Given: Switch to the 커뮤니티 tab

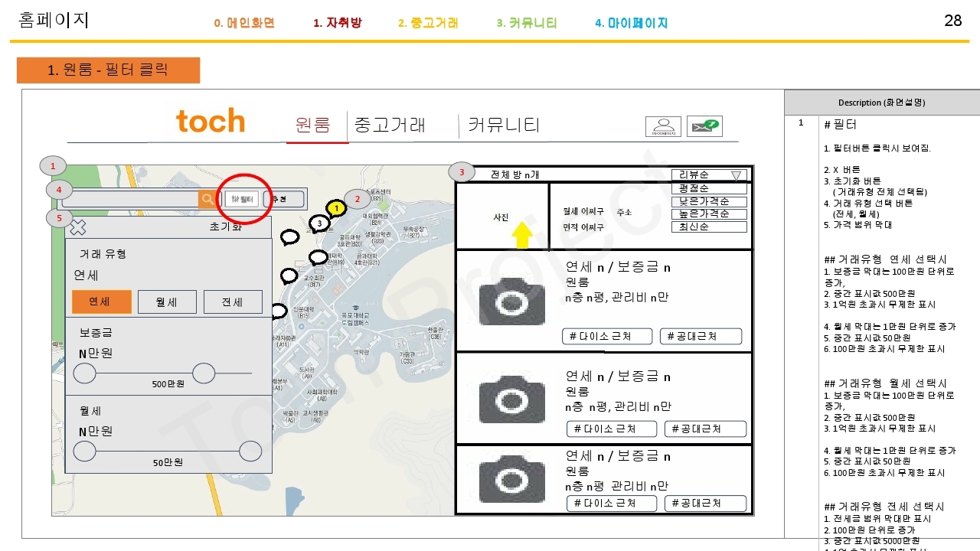Looking at the screenshot, I should tap(504, 125).
